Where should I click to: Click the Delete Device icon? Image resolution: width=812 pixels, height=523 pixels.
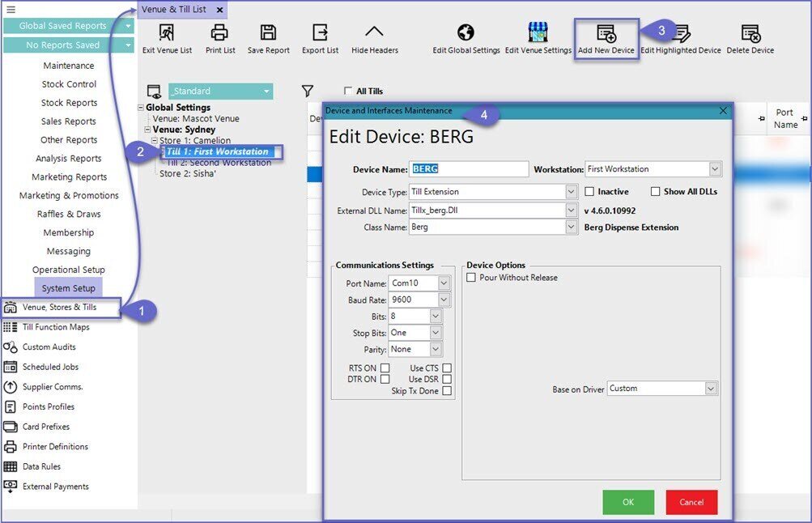[750, 33]
